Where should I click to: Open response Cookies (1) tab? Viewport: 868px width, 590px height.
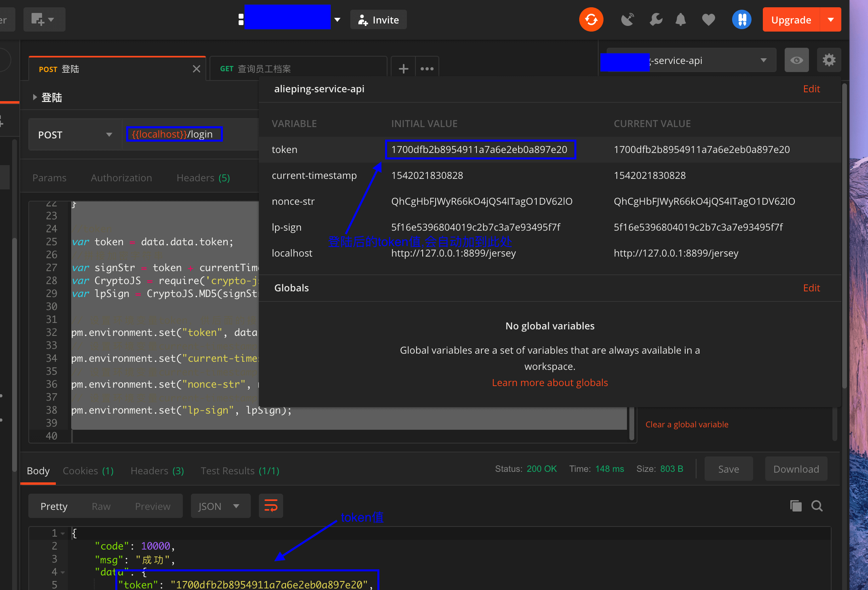[x=88, y=471]
